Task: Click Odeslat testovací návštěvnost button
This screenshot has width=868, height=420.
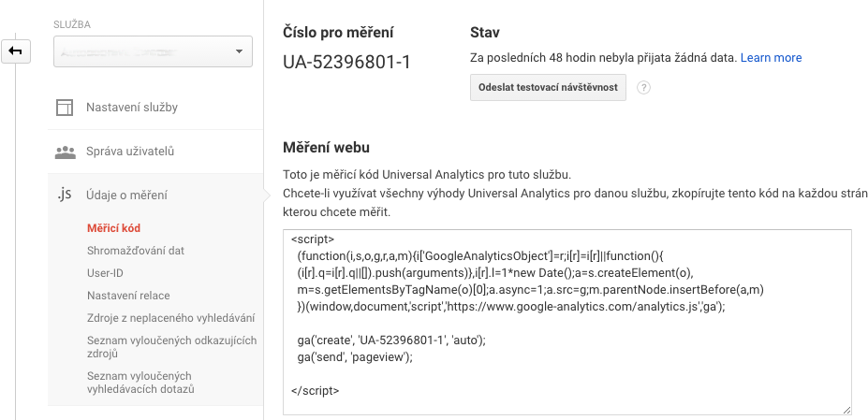Action: [x=548, y=87]
